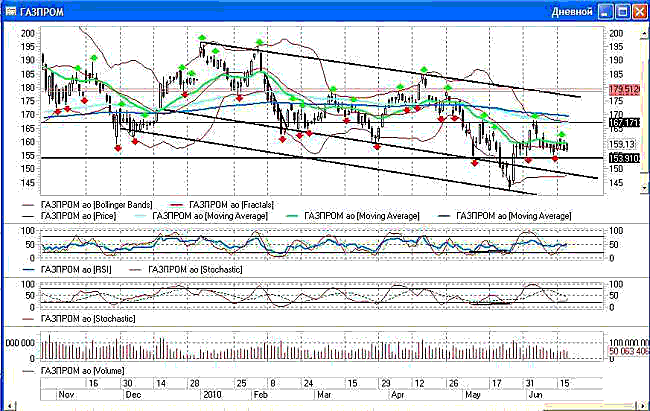Image resolution: width=650 pixels, height=411 pixels.
Task: Click the Apr month label on time axis
Action: click(397, 394)
